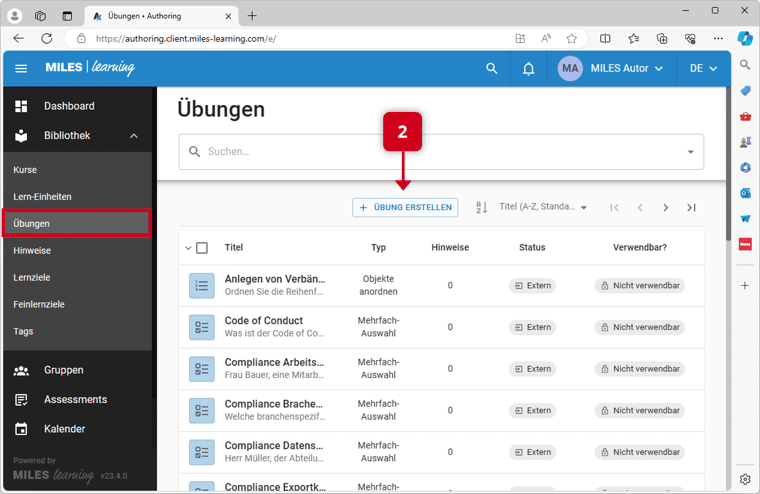Image resolution: width=760 pixels, height=494 pixels.
Task: Toggle the select-all checkbox in table header
Action: 202,248
